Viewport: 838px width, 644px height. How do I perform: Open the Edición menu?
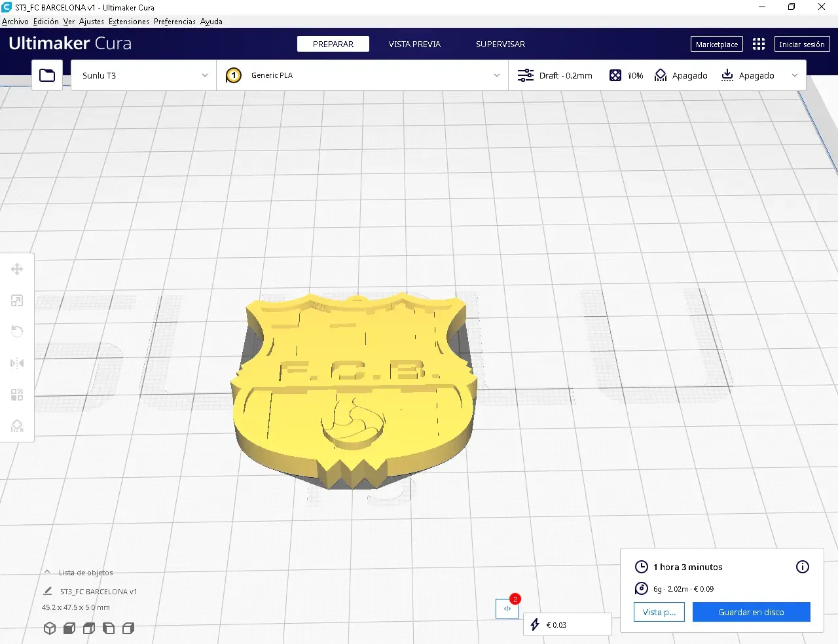pos(46,22)
